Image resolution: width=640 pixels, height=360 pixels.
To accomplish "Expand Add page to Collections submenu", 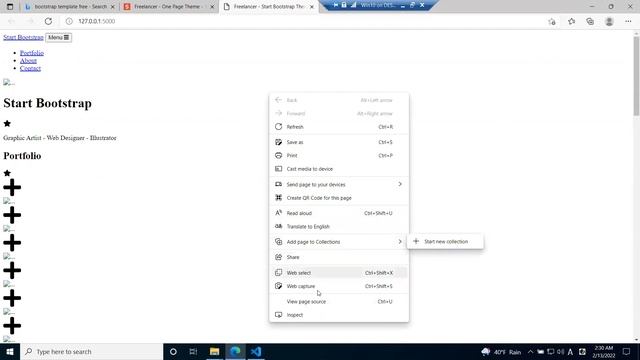I will point(339,242).
